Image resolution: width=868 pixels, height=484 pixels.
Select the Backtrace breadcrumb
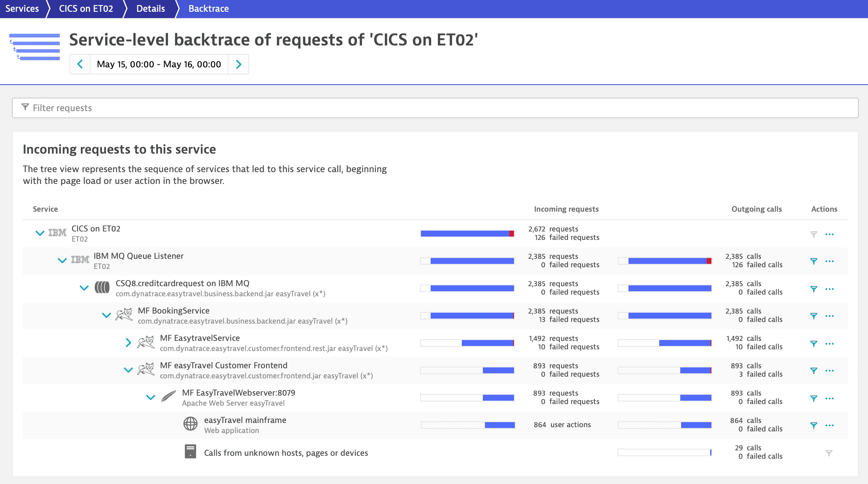pos(209,9)
